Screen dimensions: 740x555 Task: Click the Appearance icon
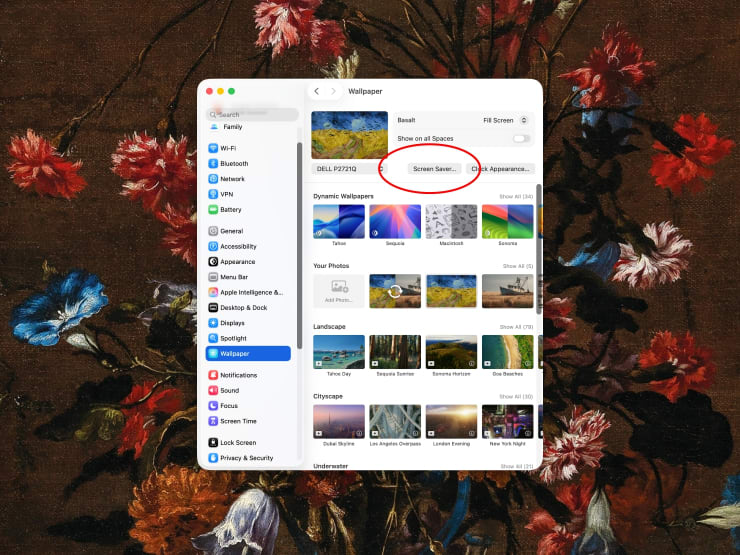213,261
